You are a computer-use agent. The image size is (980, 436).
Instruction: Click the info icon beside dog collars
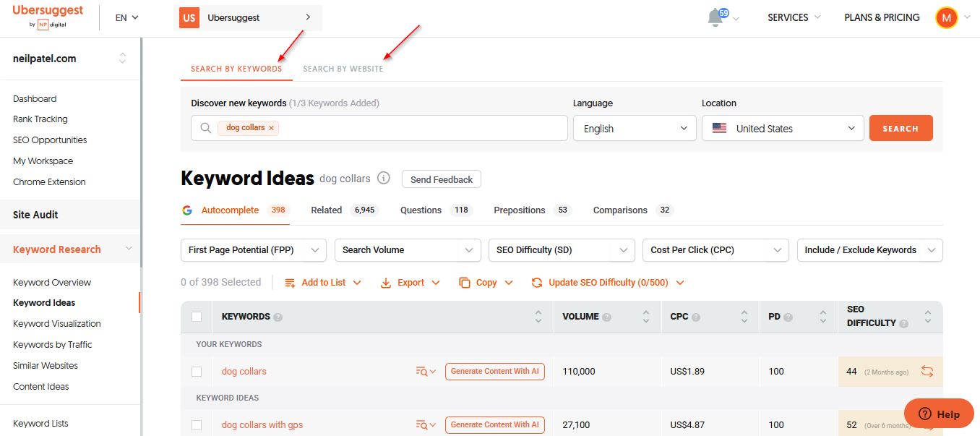(384, 179)
